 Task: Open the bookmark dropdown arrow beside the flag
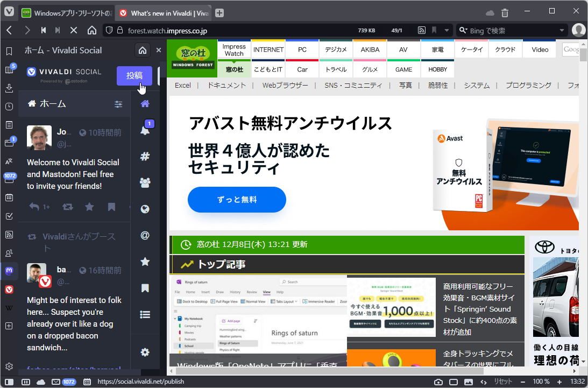[447, 30]
